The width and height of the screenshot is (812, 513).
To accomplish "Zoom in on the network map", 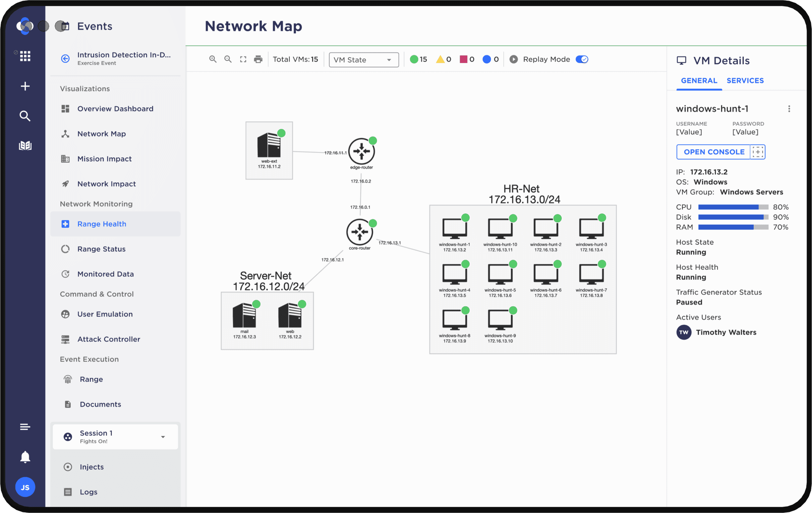I will [213, 59].
